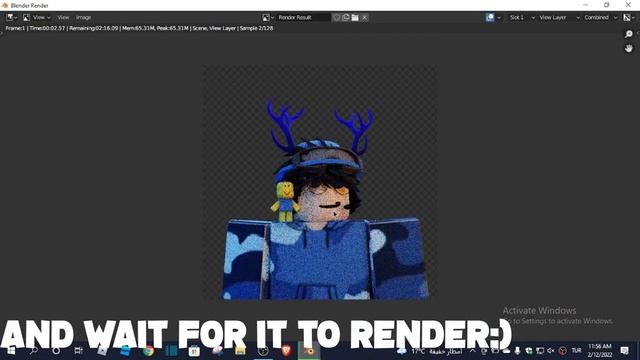The height and width of the screenshot is (360, 640).
Task: Toggle fake user shield icon
Action: [x=337, y=18]
